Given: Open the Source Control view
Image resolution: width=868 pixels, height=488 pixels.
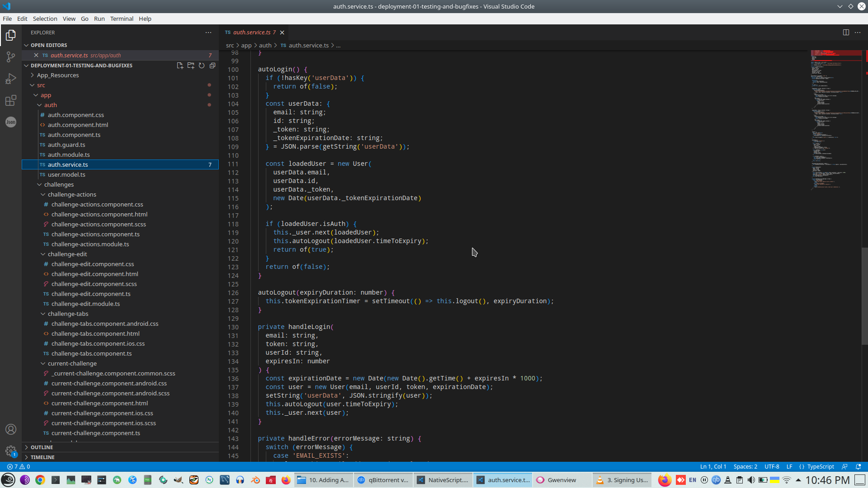Looking at the screenshot, I should point(11,57).
